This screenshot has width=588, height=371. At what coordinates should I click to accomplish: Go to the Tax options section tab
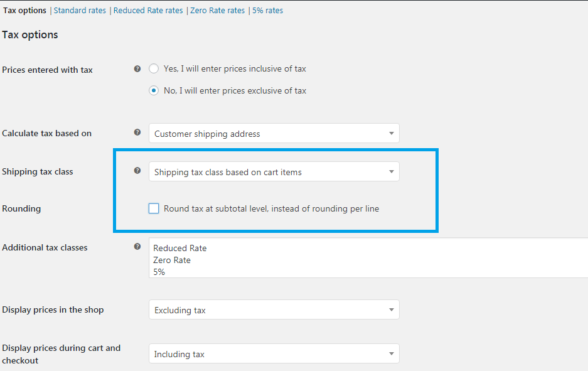[24, 11]
